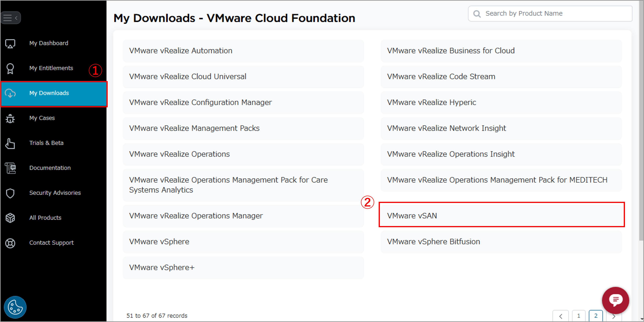Open VMware vRealize Operations Manager
The width and height of the screenshot is (644, 322).
click(243, 216)
